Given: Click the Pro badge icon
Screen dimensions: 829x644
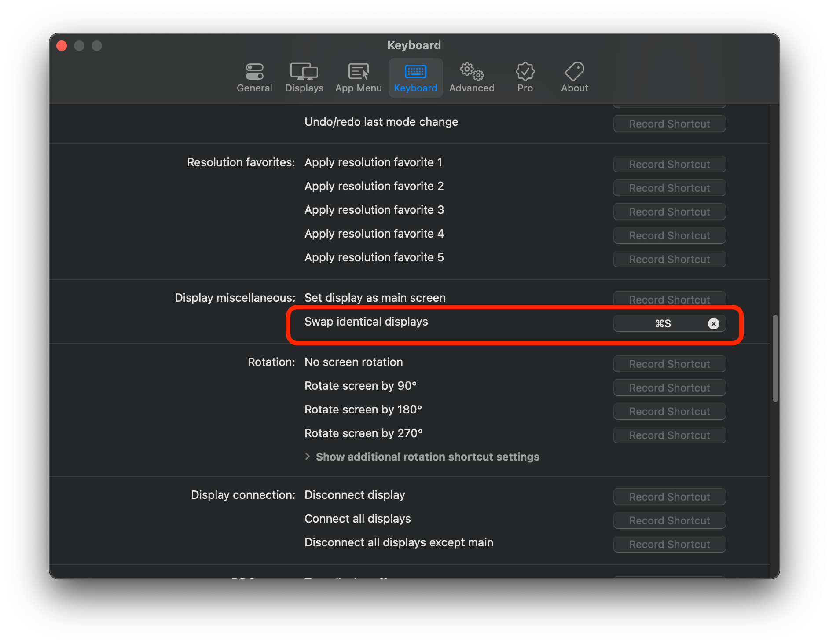Looking at the screenshot, I should click(x=525, y=77).
